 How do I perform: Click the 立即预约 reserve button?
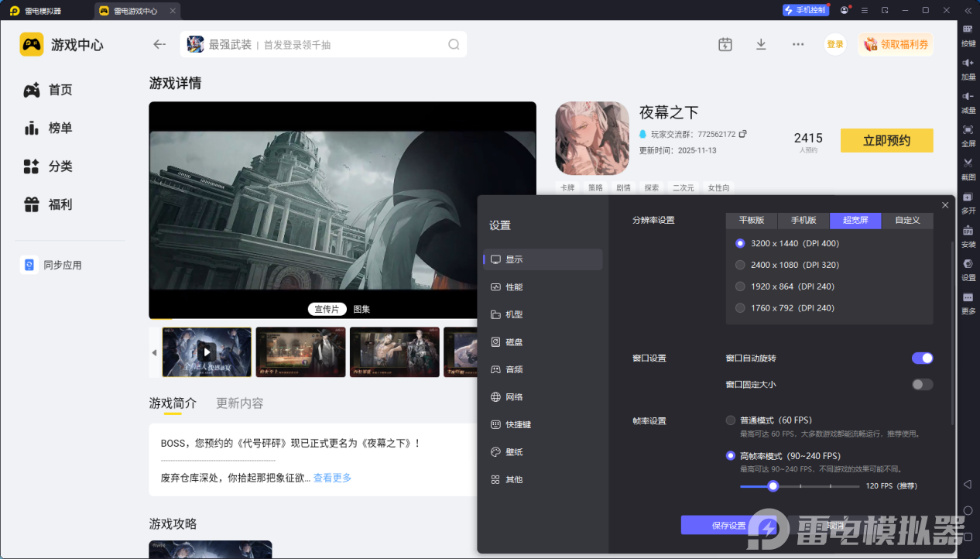tap(886, 140)
